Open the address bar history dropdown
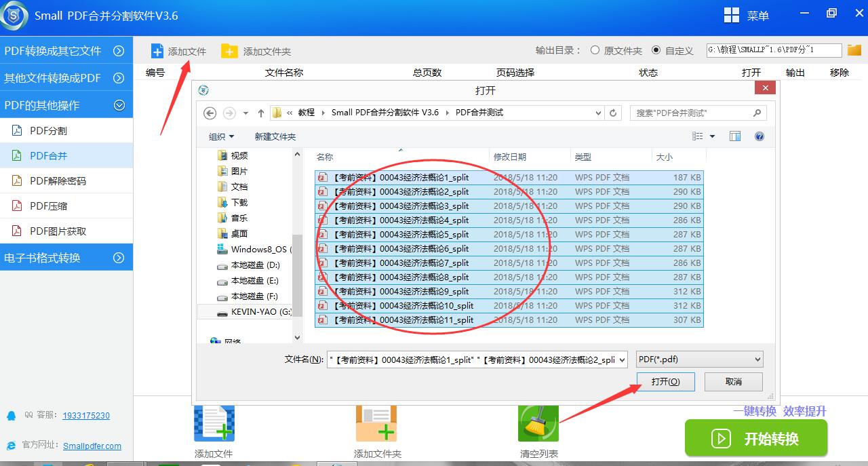 (x=598, y=113)
